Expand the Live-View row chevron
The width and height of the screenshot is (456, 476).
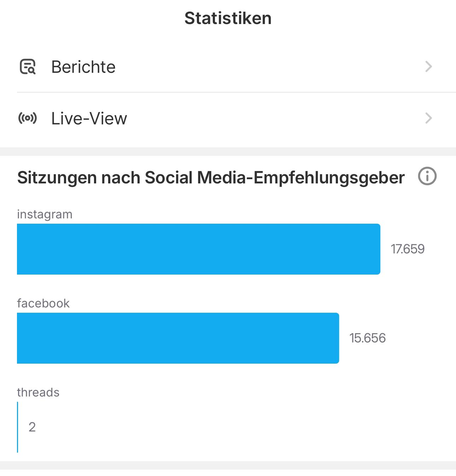pyautogui.click(x=428, y=118)
